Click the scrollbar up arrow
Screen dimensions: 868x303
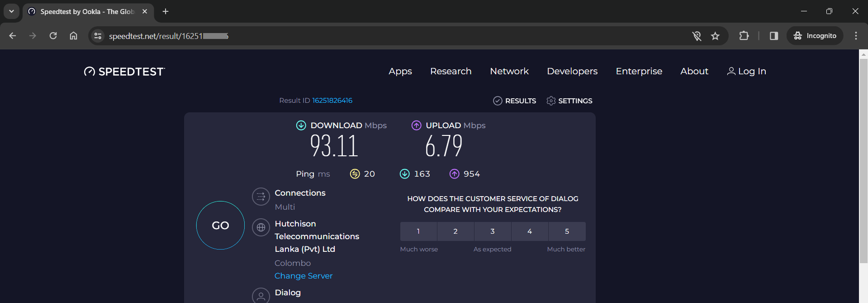click(863, 54)
